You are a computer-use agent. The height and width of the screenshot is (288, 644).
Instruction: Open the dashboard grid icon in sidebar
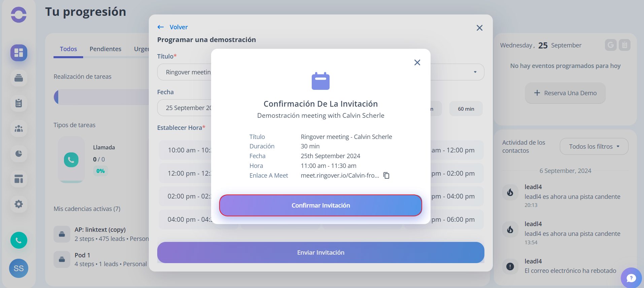click(x=19, y=53)
